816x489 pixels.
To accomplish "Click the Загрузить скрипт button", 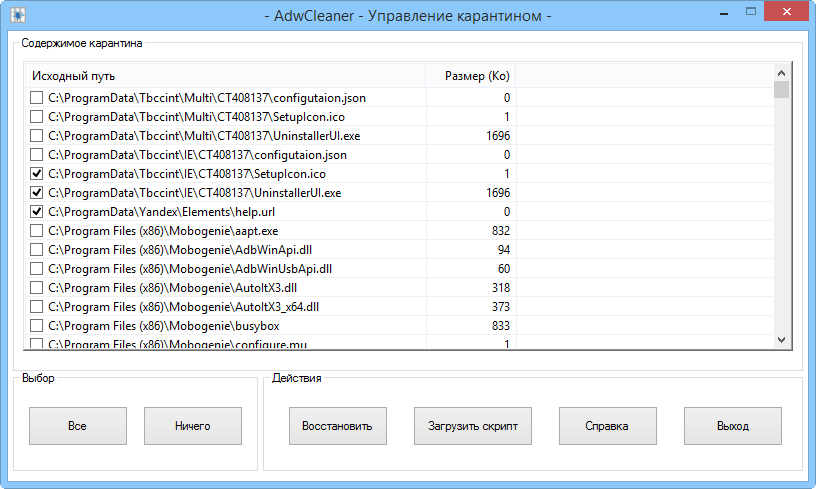I will [473, 426].
